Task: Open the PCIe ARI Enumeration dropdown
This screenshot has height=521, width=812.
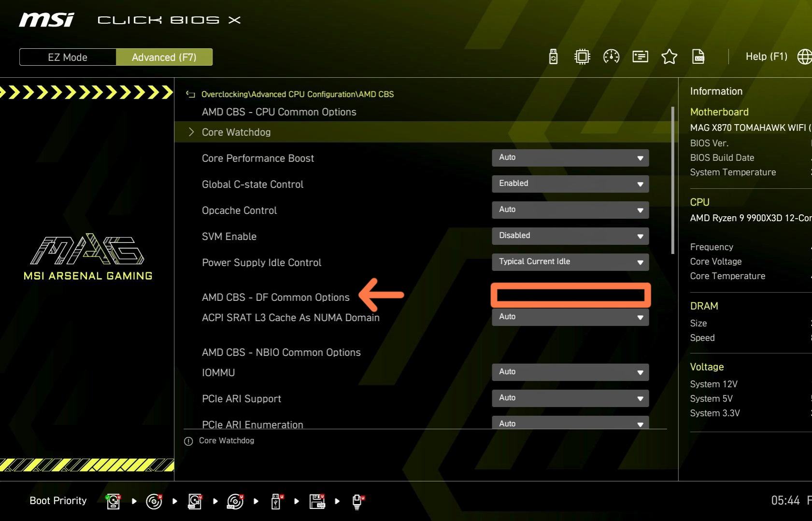Action: [x=570, y=422]
